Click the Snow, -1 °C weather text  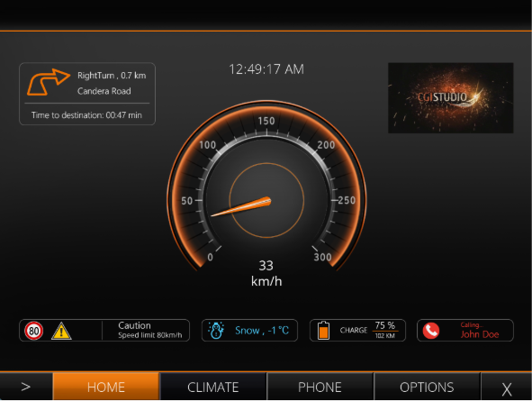click(262, 331)
